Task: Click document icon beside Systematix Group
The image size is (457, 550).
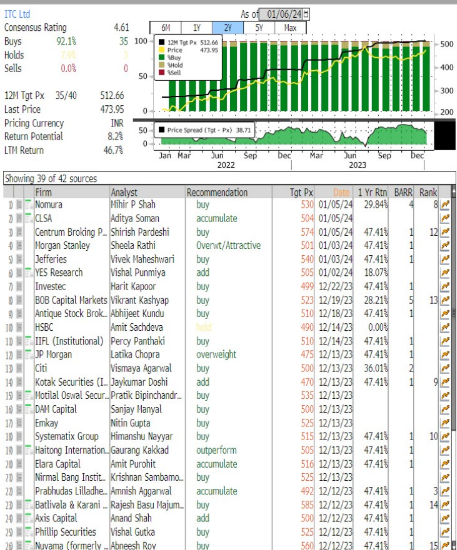Action: (x=19, y=437)
